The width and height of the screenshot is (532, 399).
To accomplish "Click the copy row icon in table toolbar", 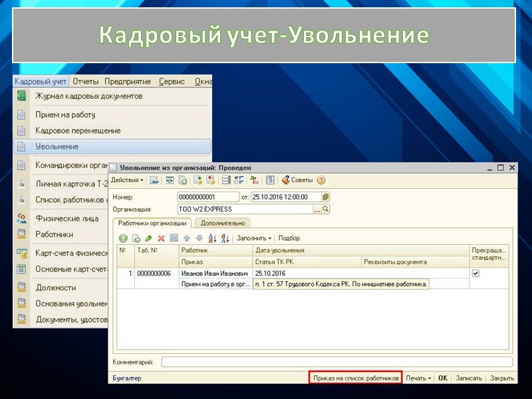I will coord(136,238).
